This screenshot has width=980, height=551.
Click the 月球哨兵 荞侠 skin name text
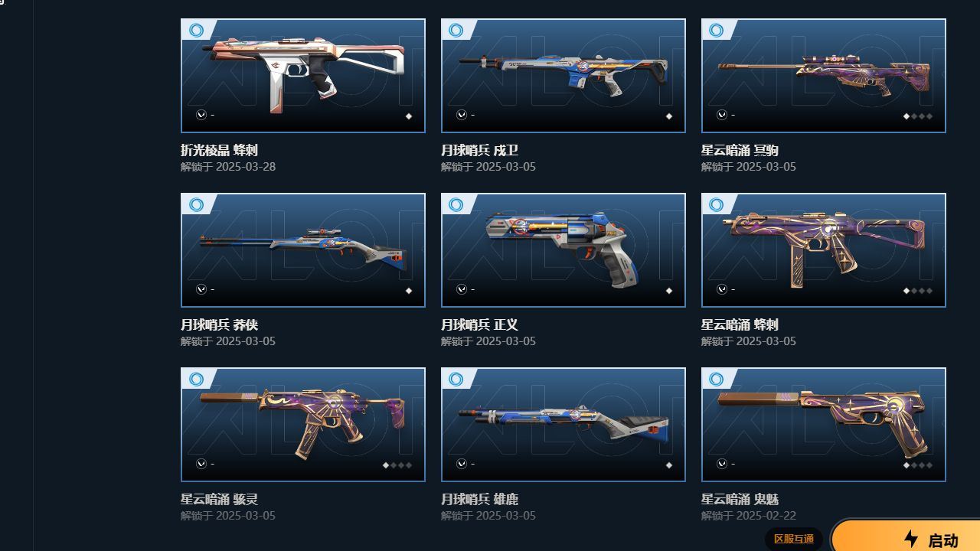coord(219,324)
